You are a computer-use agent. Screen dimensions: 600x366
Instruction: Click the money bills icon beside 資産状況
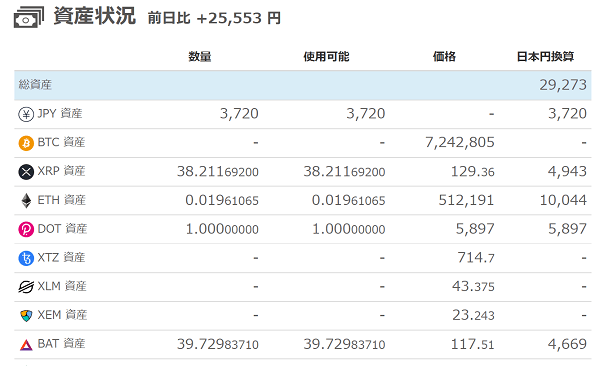pos(29,17)
